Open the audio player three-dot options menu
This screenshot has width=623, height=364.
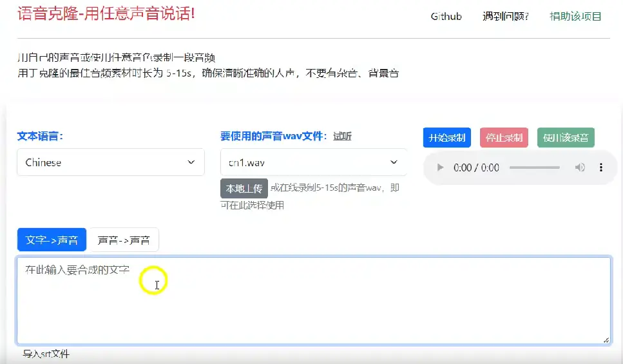601,168
